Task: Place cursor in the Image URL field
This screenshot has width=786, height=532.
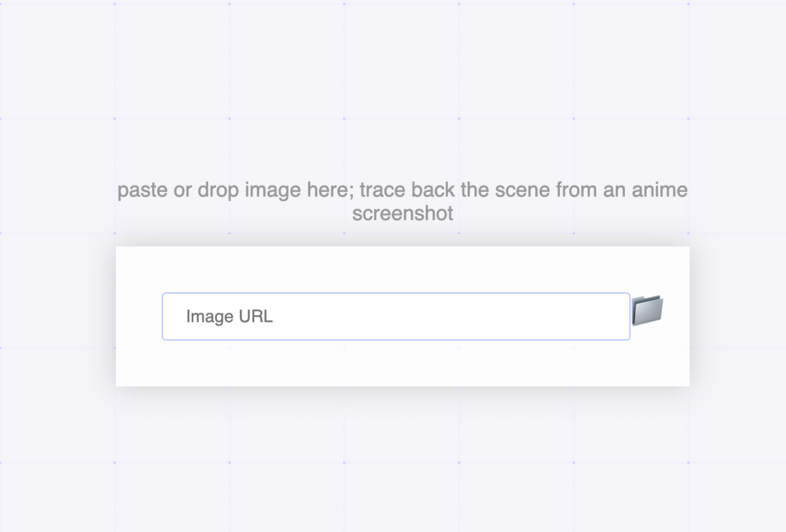Action: 396,316
